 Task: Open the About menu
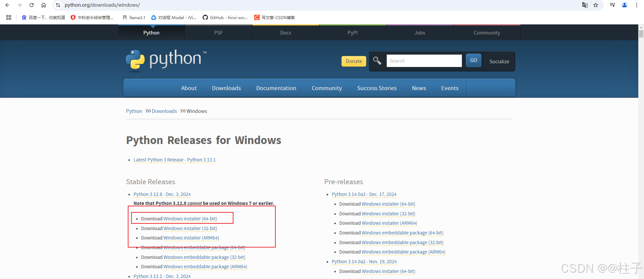[189, 88]
